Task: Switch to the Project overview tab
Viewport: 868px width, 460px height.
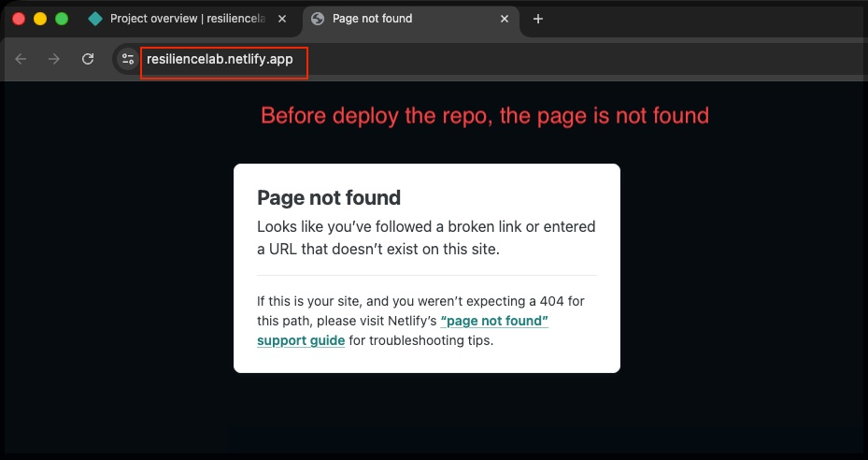Action: 187,19
